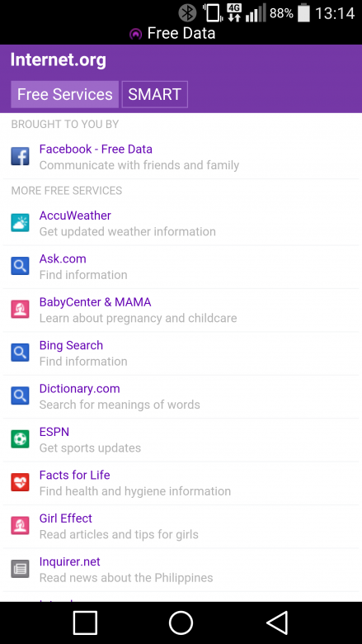
Task: Select the Free Services tab
Action: tap(65, 94)
